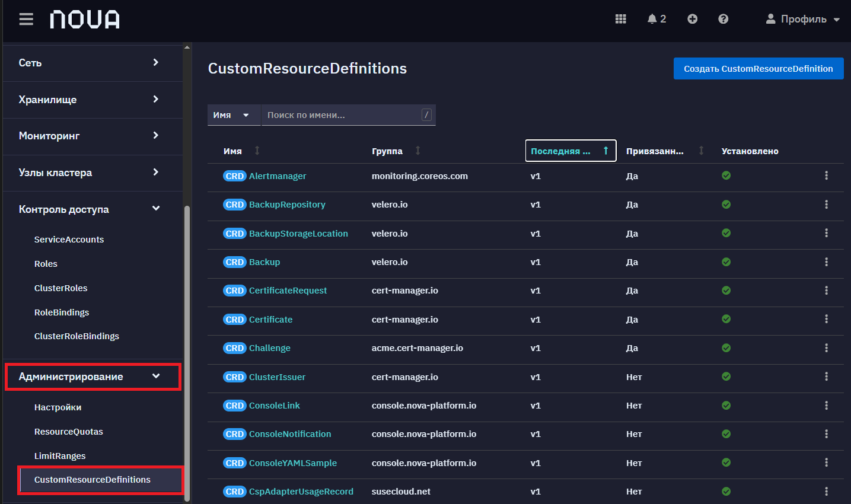
Task: Click green established check for ClusterIssuer
Action: click(x=726, y=377)
